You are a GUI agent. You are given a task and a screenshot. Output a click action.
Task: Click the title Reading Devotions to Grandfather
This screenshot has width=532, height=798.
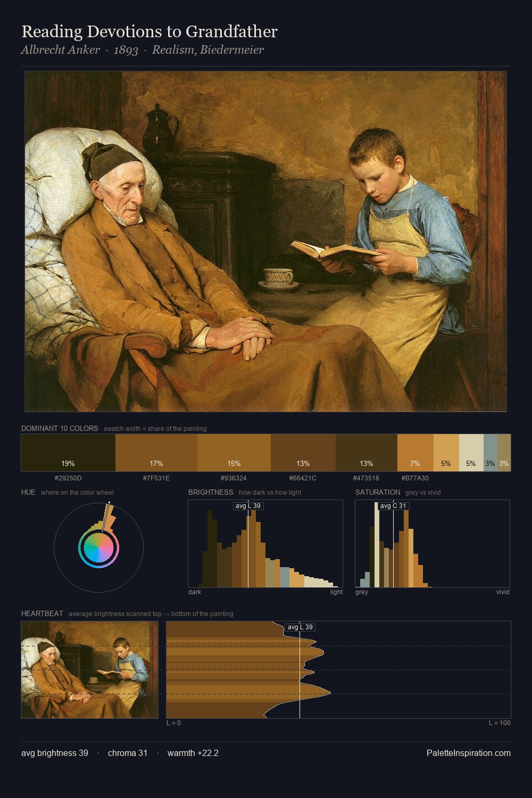click(149, 32)
